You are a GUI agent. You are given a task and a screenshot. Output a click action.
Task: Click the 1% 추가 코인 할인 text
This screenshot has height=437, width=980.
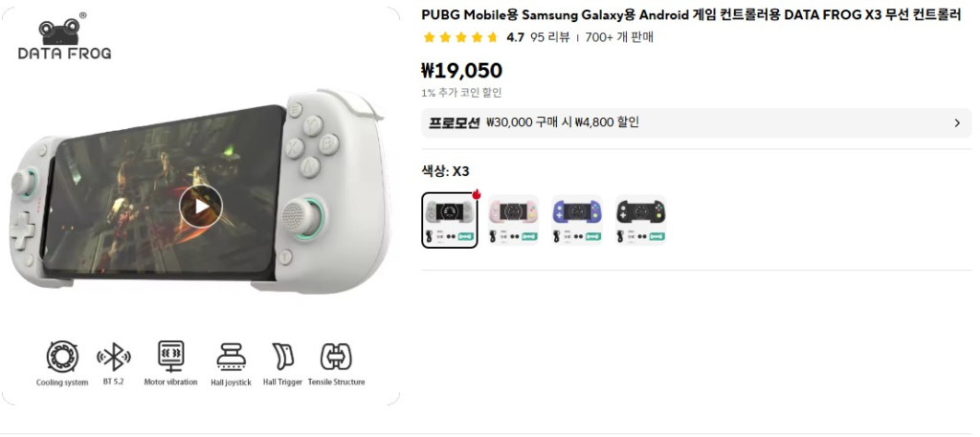(462, 93)
